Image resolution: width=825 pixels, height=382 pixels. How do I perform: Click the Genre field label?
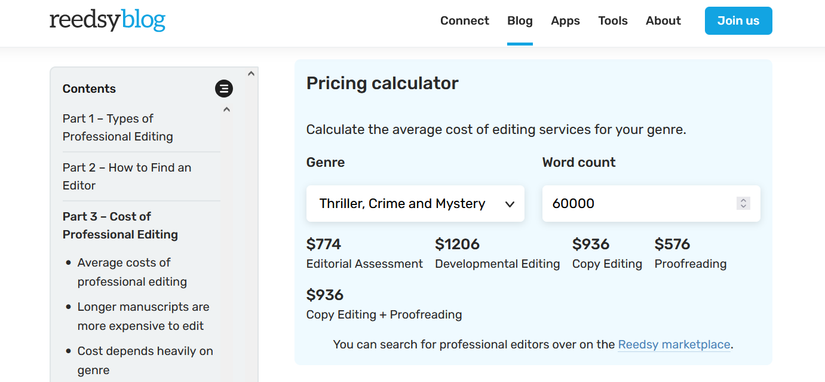point(326,162)
